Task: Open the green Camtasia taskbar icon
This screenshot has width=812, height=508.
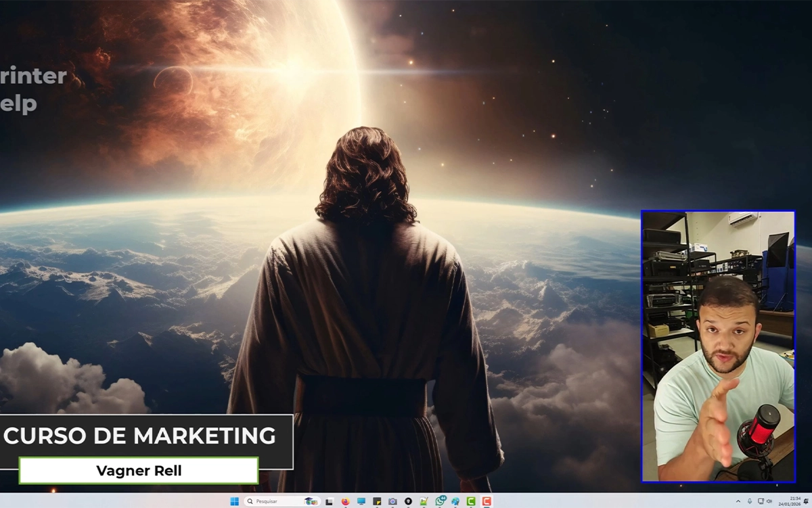Action: 471,501
